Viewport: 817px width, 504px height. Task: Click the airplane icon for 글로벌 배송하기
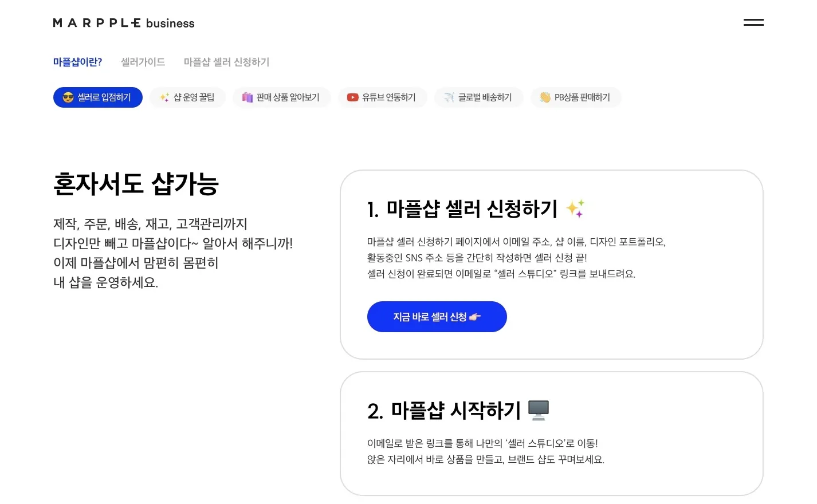click(449, 97)
